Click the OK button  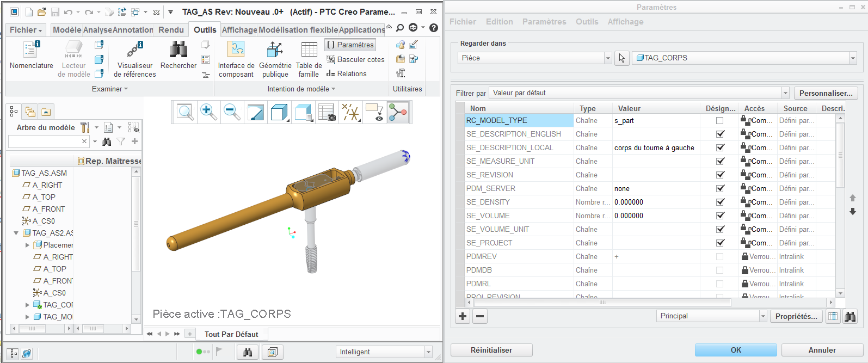(x=735, y=350)
